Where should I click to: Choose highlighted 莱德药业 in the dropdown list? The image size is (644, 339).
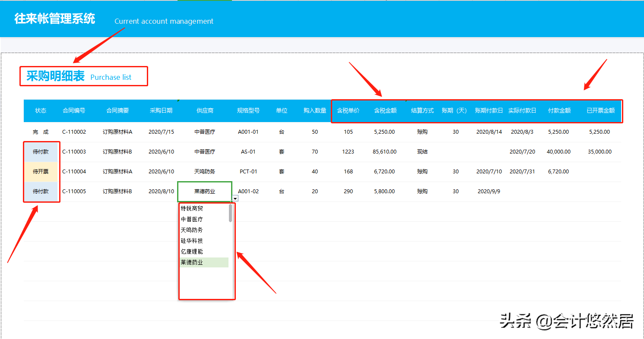click(204, 262)
